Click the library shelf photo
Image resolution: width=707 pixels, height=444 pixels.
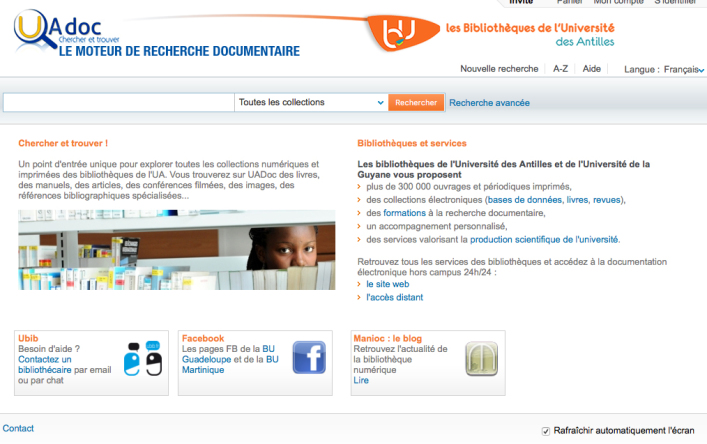tap(177, 250)
